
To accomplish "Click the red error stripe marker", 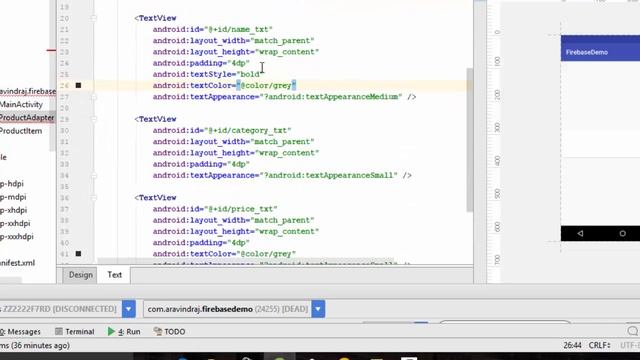I will pyautogui.click(x=51, y=50).
